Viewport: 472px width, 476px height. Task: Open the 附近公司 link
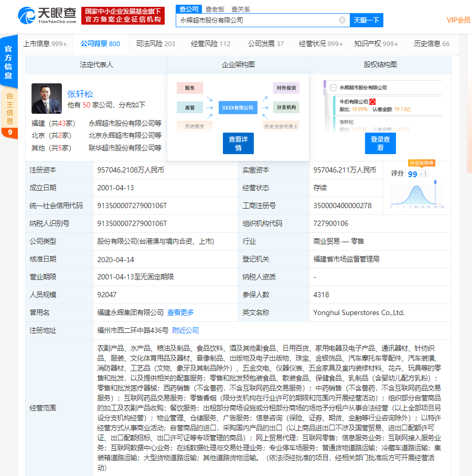[x=185, y=330]
